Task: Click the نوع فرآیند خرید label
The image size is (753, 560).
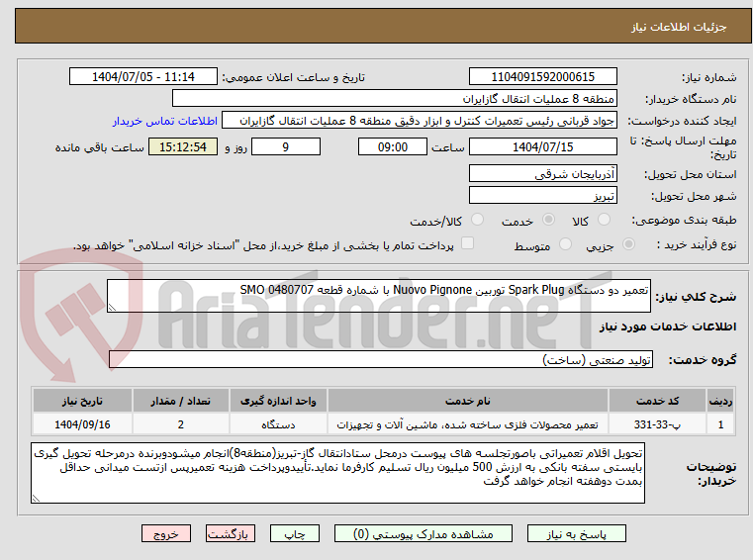Action: click(x=697, y=245)
